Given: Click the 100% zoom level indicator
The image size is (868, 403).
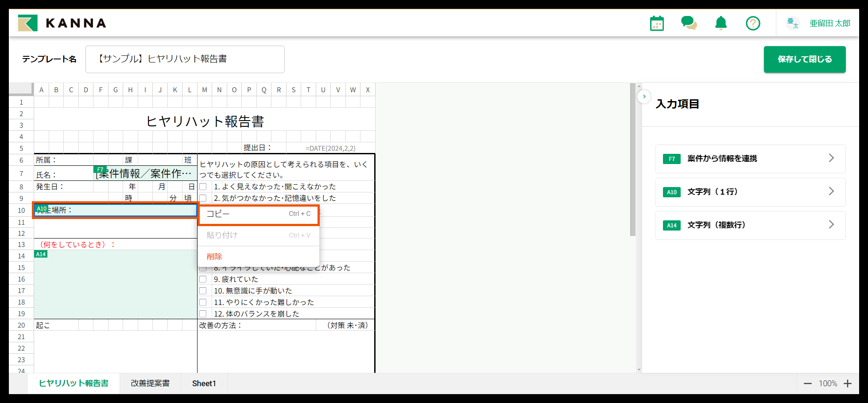Looking at the screenshot, I should pos(828,383).
